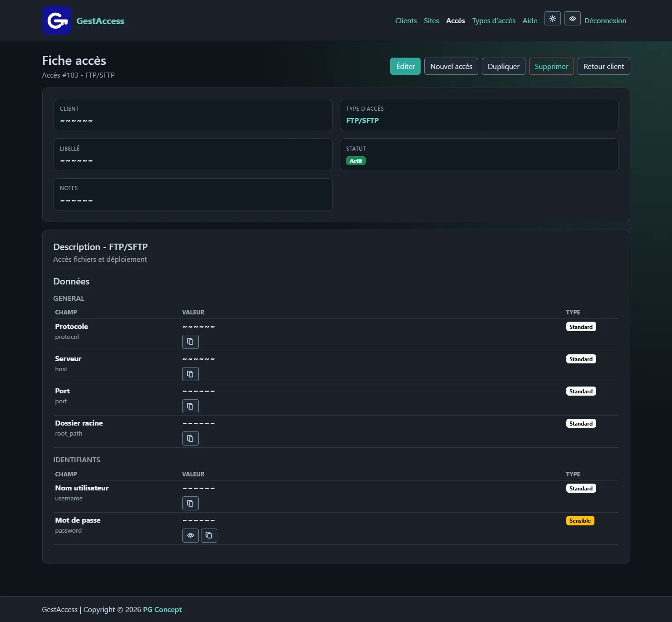Copy the Mot de passe value
Image resolution: width=672 pixels, height=622 pixels.
click(x=209, y=535)
